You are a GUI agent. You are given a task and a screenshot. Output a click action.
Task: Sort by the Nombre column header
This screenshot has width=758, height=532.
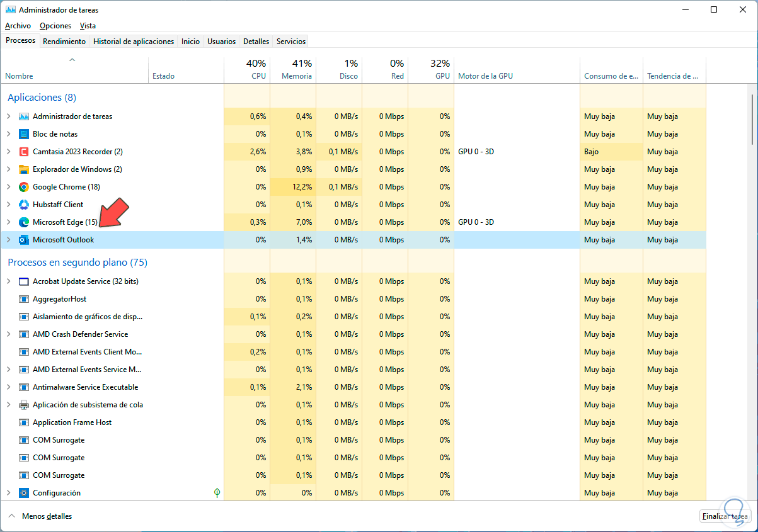[74, 71]
